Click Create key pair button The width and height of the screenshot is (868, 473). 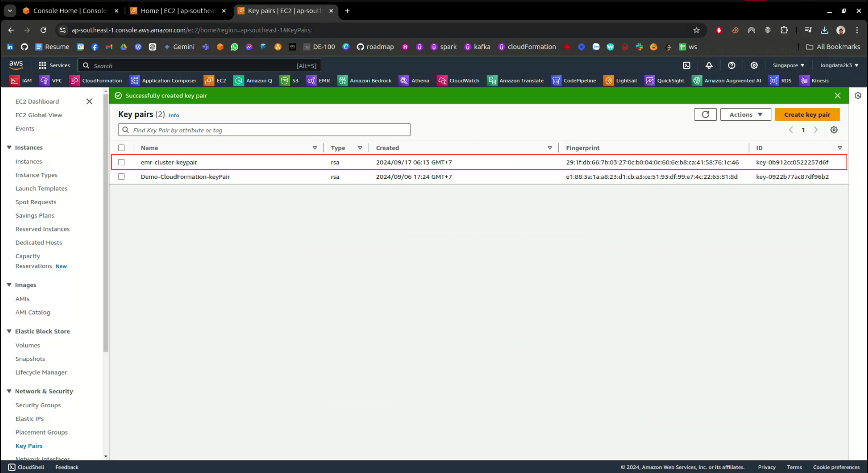807,115
